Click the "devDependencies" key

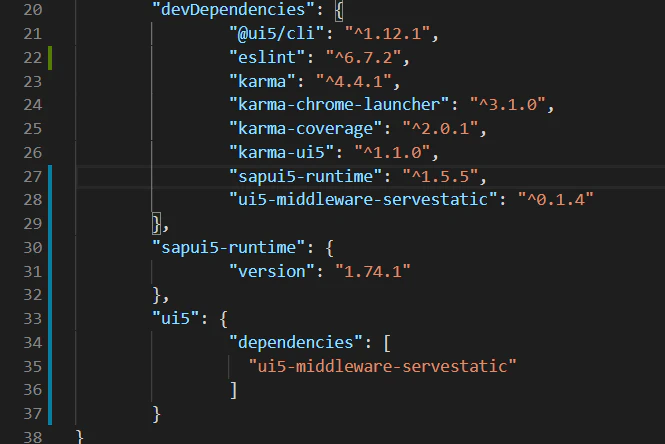pos(234,10)
